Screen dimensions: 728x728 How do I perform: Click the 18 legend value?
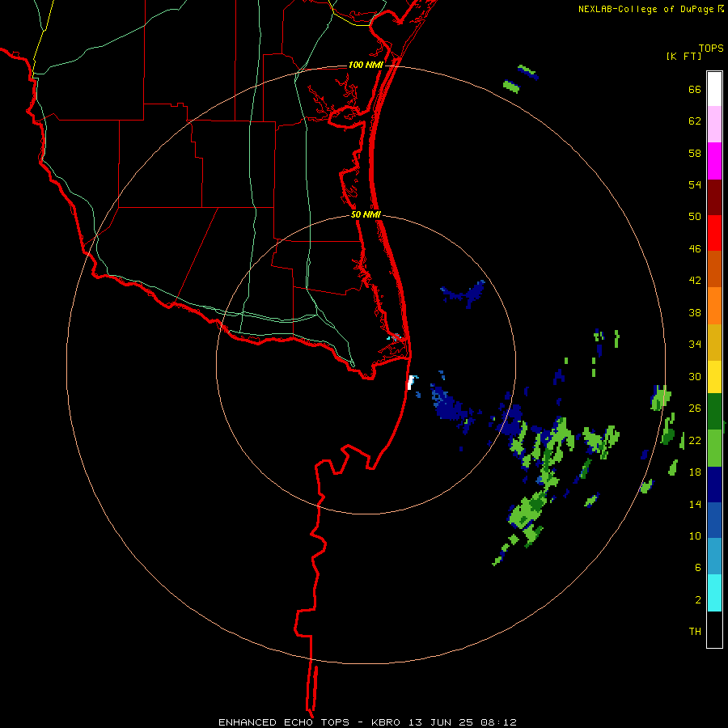coord(695,472)
